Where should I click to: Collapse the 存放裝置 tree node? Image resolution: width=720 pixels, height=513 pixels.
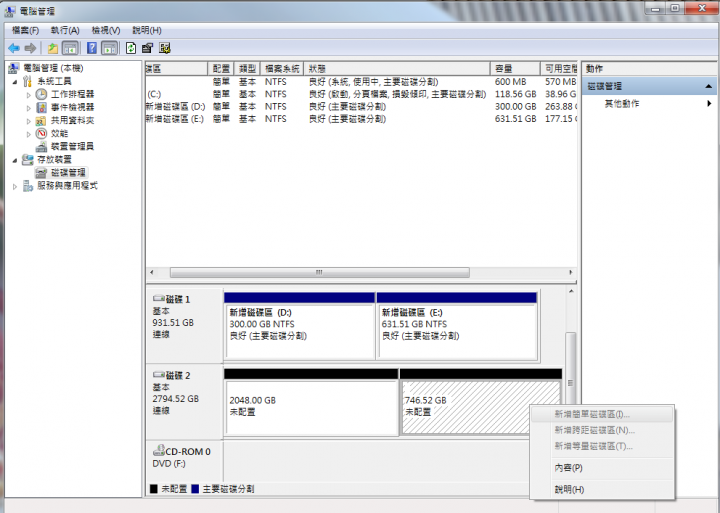click(15, 160)
